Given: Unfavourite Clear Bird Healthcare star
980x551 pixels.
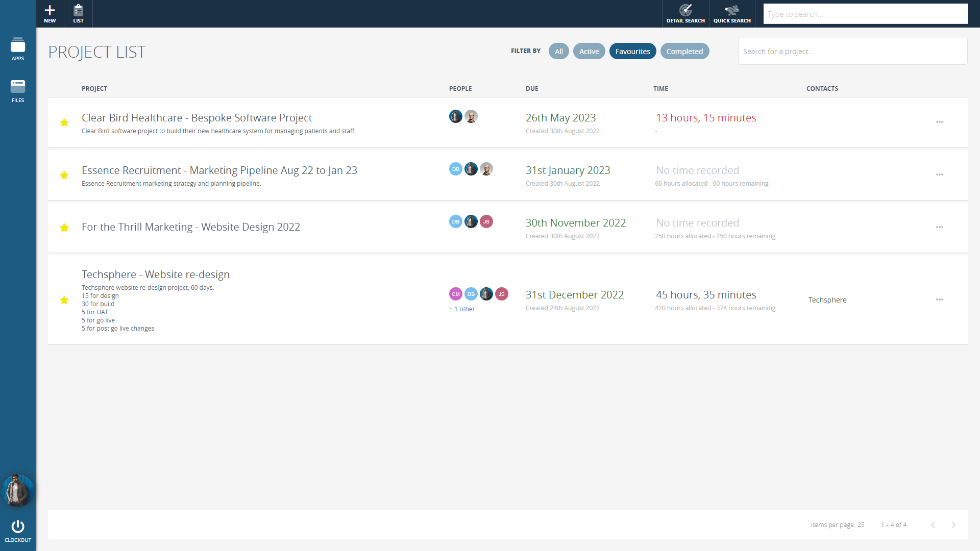Looking at the screenshot, I should (64, 122).
